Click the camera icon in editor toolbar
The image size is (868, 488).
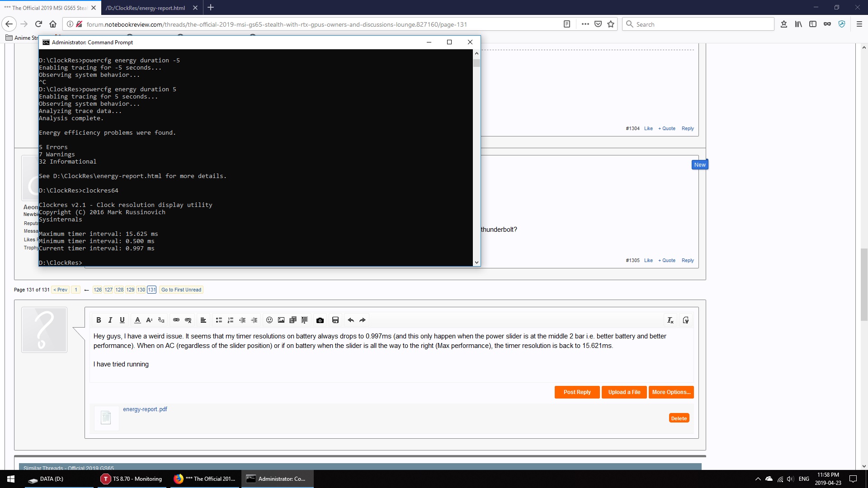point(320,320)
